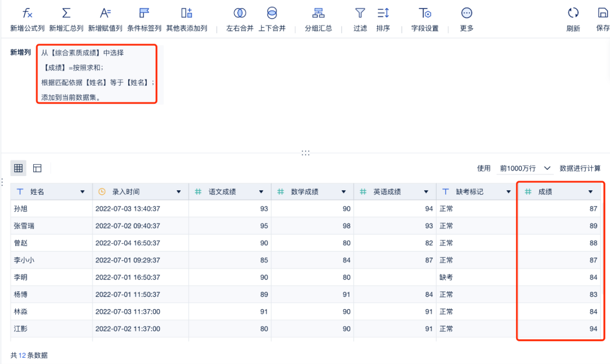Click the 新增列 step description box
Viewport: 610px width, 364px height.
click(x=97, y=74)
